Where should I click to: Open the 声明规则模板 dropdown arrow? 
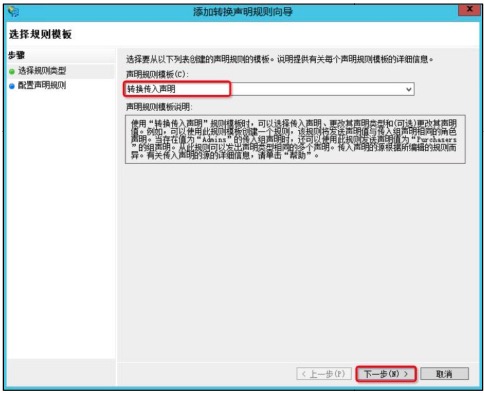[408, 89]
